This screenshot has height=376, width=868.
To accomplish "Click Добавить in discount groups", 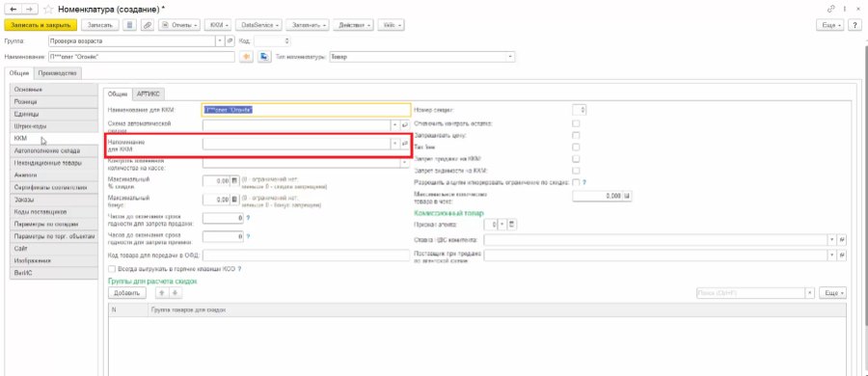I will point(126,292).
